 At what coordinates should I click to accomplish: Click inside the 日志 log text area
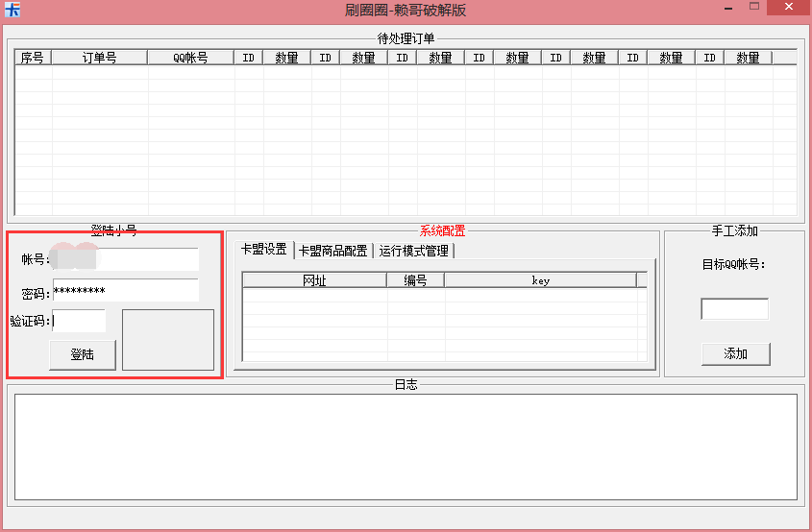[x=405, y=447]
